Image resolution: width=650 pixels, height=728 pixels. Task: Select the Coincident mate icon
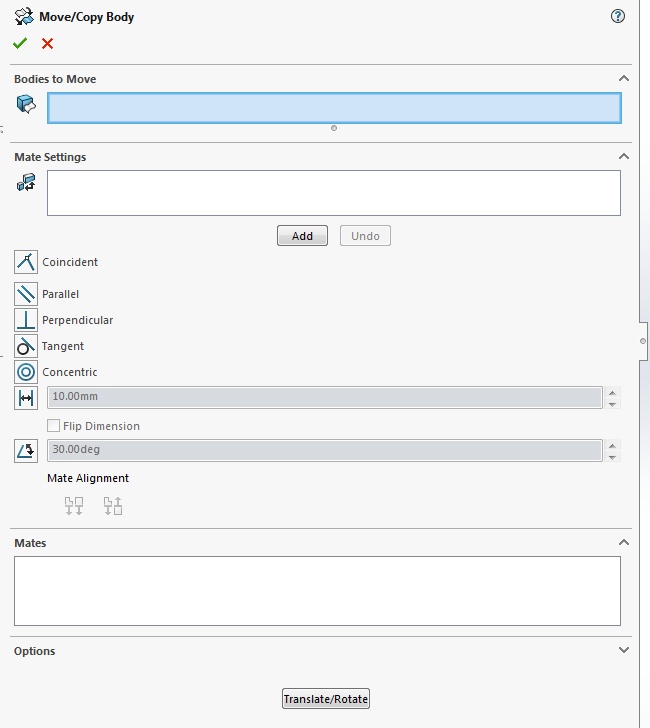26,262
